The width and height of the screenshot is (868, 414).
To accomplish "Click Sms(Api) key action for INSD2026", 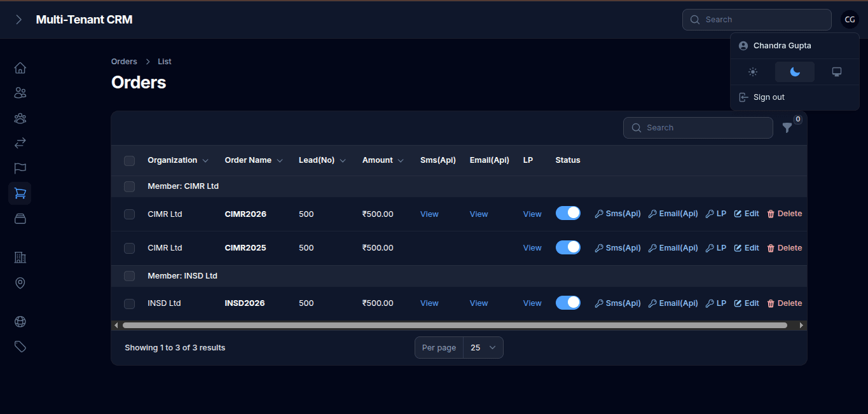I will (x=617, y=303).
